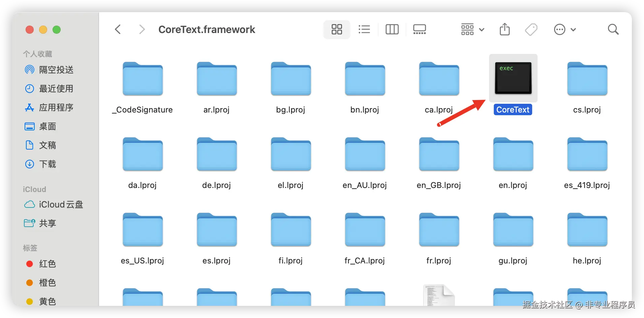
Task: Select the fr.lproj folder
Action: pyautogui.click(x=439, y=230)
